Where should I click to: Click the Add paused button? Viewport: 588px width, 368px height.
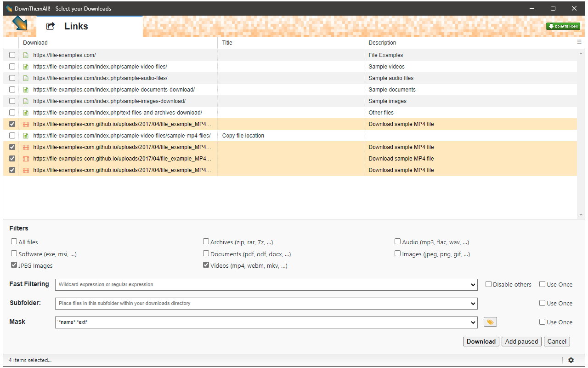coord(521,341)
